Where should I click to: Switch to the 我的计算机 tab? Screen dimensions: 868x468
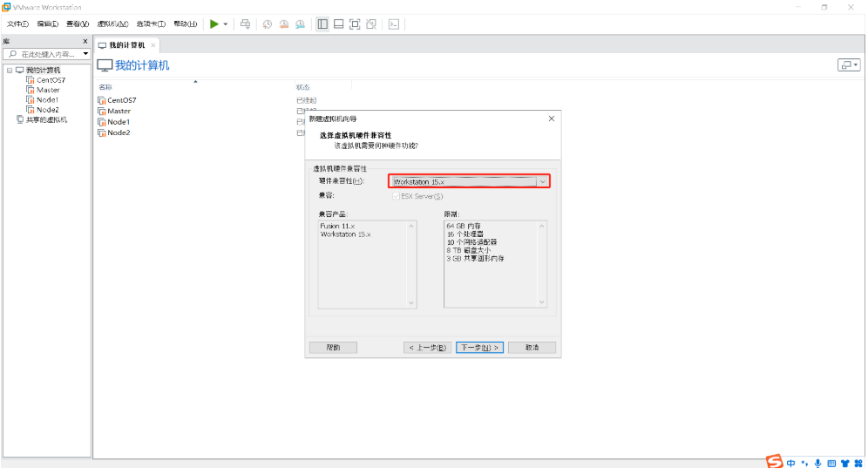[126, 45]
